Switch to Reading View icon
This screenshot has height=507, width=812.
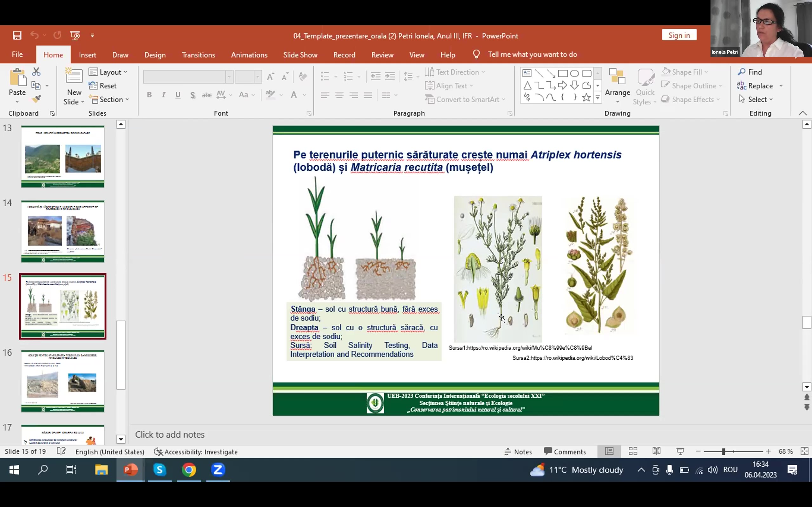[656, 451]
